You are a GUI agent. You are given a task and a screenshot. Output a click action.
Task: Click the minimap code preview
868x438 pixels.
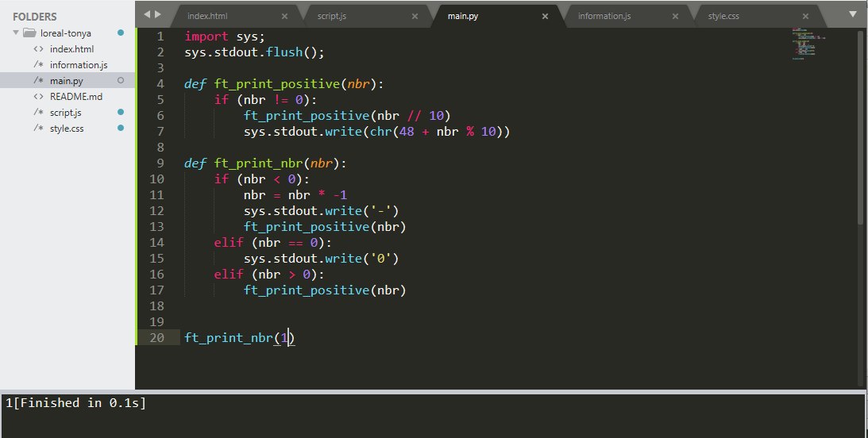click(808, 43)
